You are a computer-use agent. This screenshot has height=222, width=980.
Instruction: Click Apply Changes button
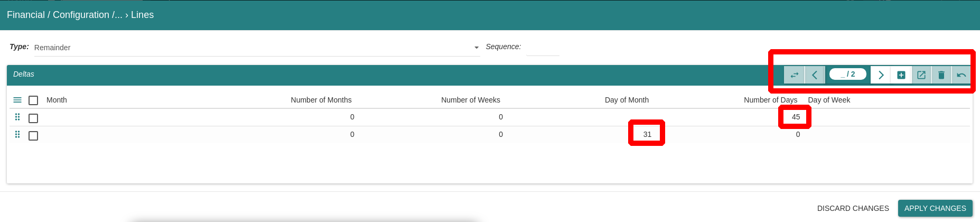coord(935,208)
